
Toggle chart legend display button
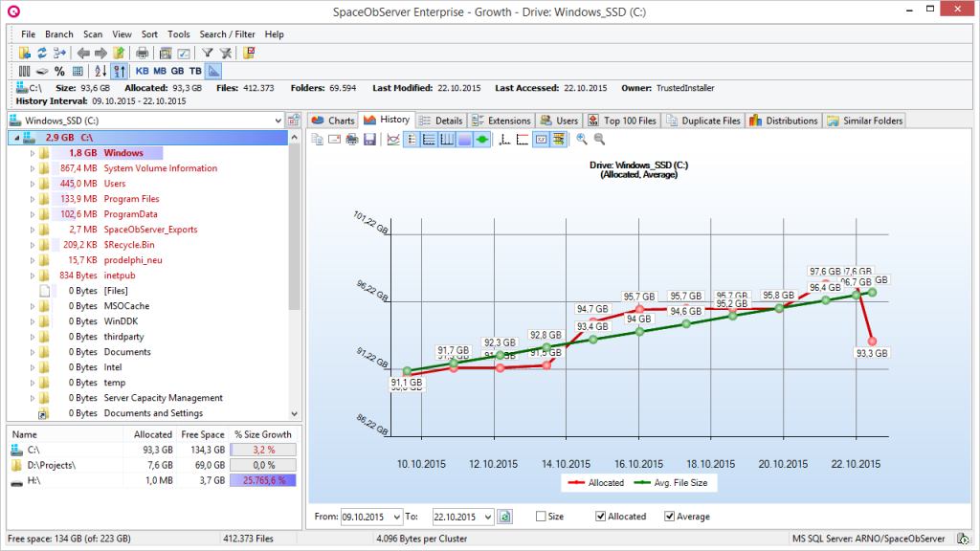412,140
